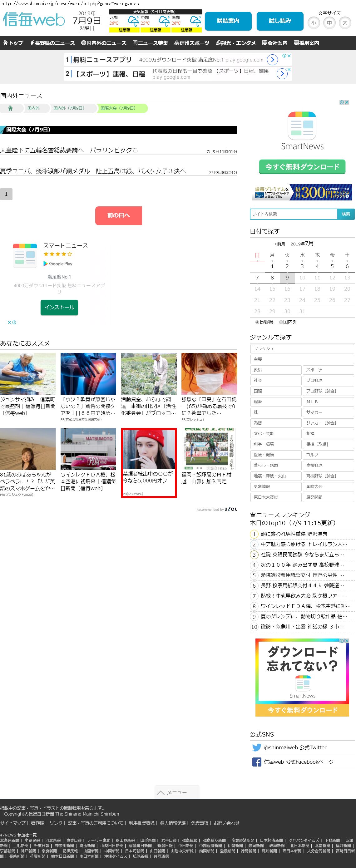Select スポーツ genre
Screen dimensions: 356x868
328,370
